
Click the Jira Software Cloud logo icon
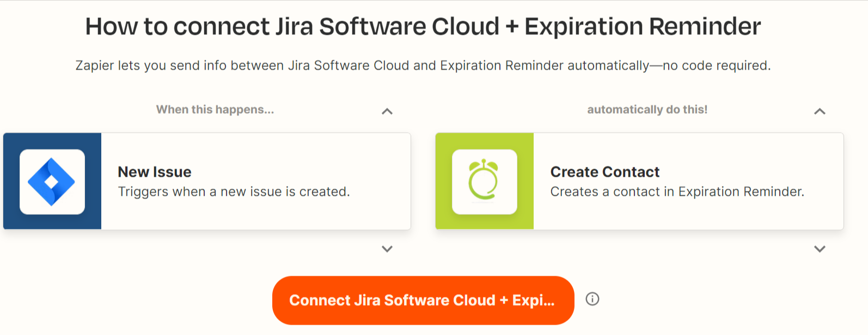coord(52,181)
